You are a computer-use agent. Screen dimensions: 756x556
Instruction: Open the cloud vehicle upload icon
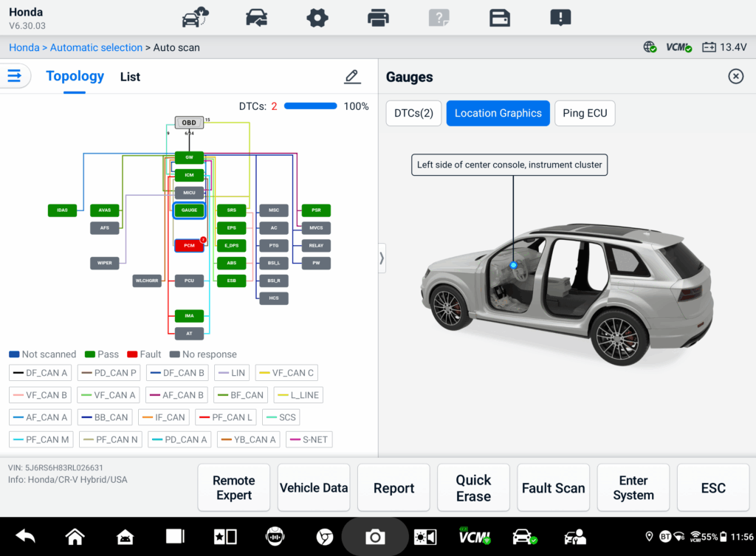196,17
